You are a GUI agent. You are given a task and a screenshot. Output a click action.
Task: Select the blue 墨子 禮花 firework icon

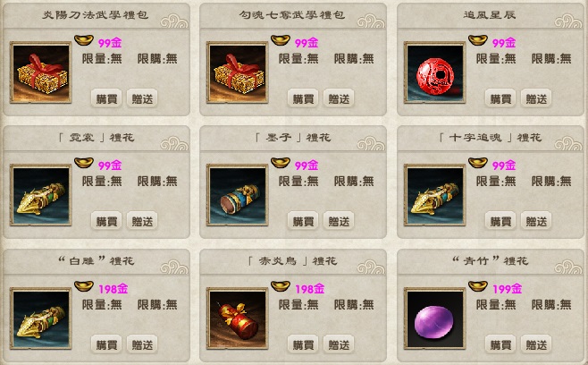[x=237, y=195]
